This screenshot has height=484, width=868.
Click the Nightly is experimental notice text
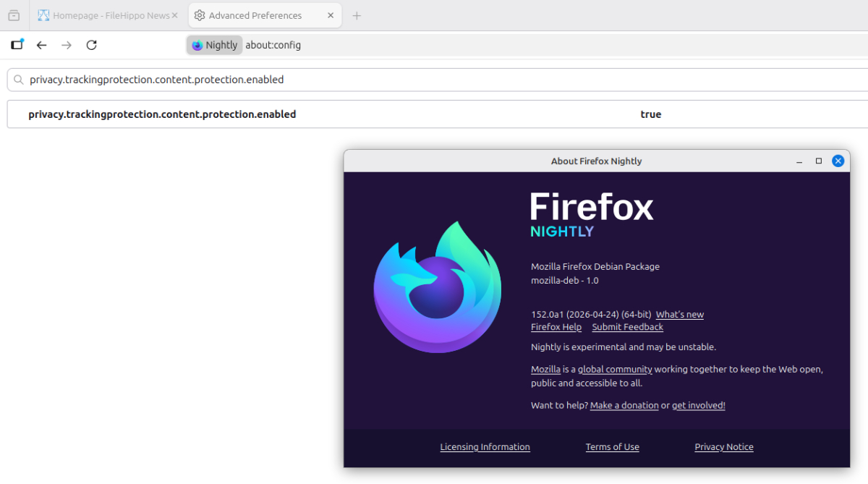(624, 347)
